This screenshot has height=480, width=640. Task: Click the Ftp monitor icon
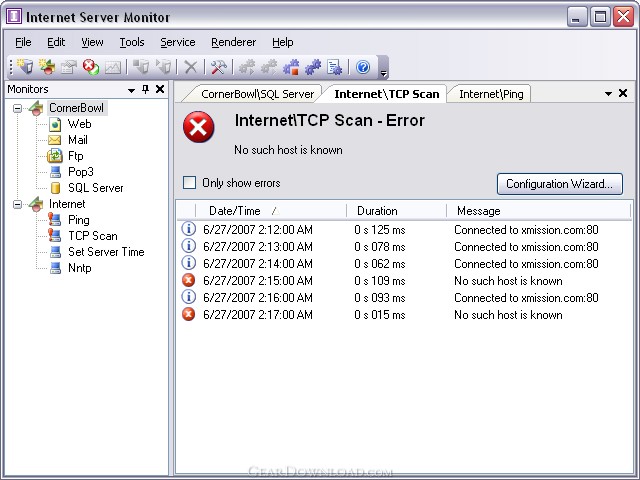coord(55,156)
